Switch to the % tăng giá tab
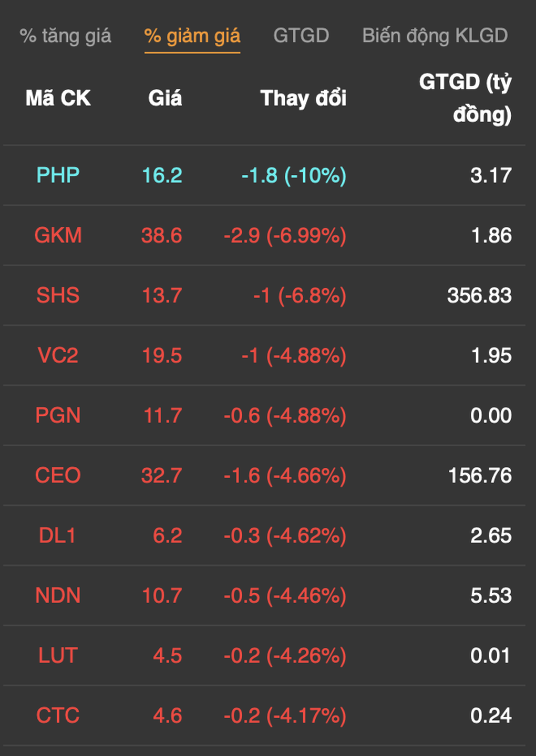The height and width of the screenshot is (756, 536). pos(66,36)
